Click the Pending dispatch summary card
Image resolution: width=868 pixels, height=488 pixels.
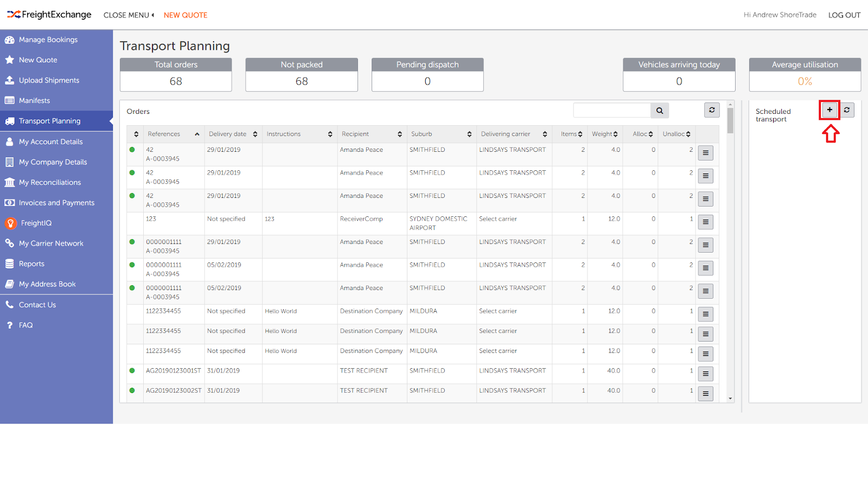[427, 75]
